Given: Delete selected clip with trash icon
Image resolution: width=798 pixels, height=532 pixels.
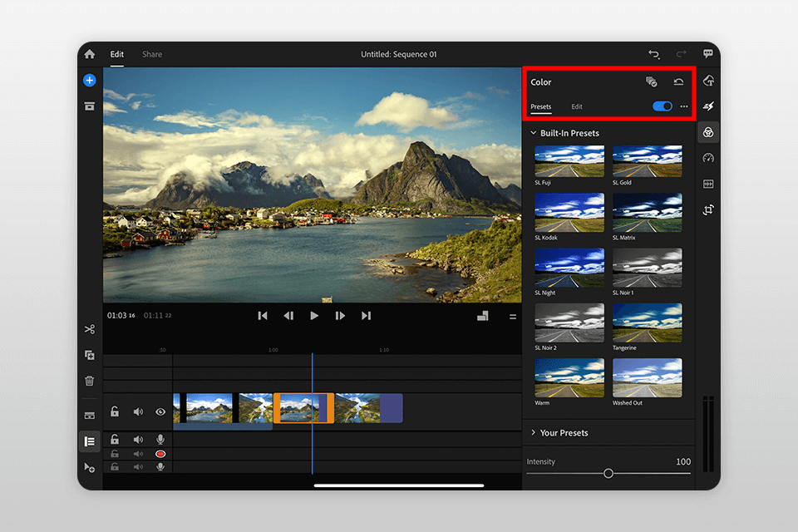Looking at the screenshot, I should point(90,381).
